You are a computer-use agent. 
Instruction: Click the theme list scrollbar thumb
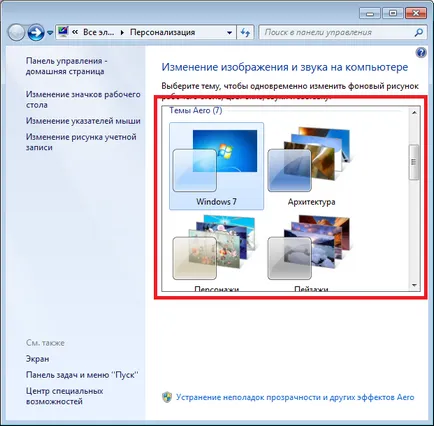click(414, 162)
